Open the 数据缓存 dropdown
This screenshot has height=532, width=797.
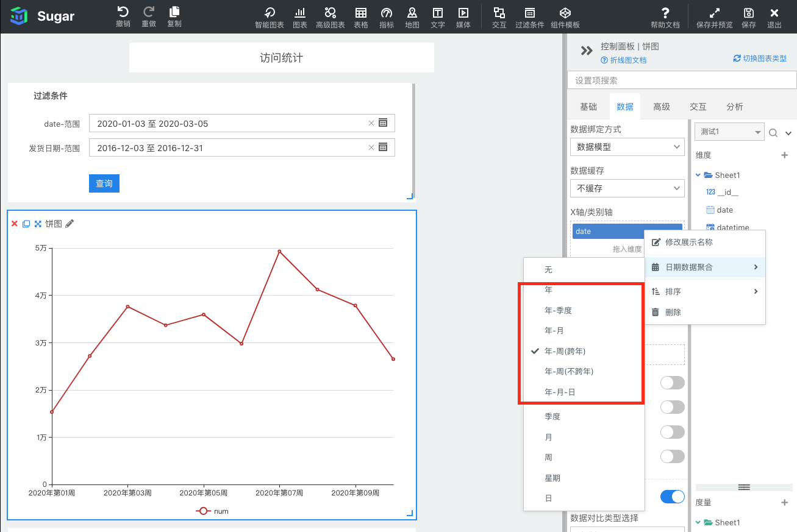click(x=627, y=188)
